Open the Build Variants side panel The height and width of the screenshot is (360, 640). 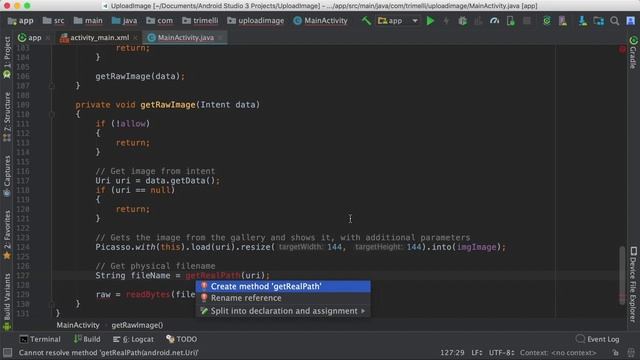[7, 302]
